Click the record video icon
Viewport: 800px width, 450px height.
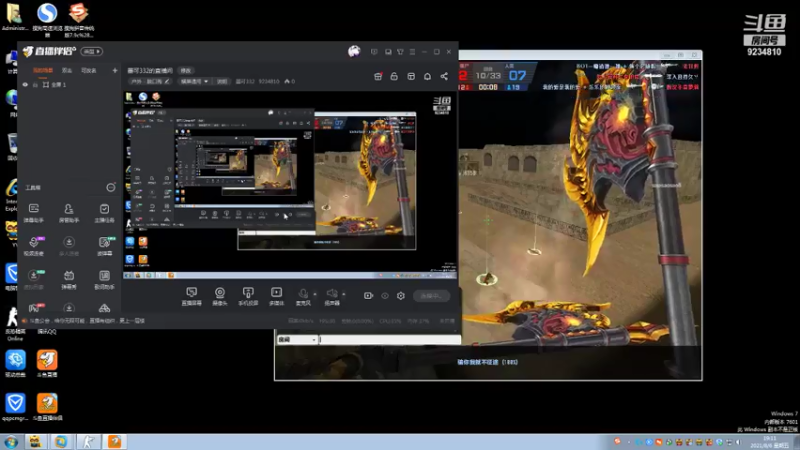pyautogui.click(x=368, y=295)
